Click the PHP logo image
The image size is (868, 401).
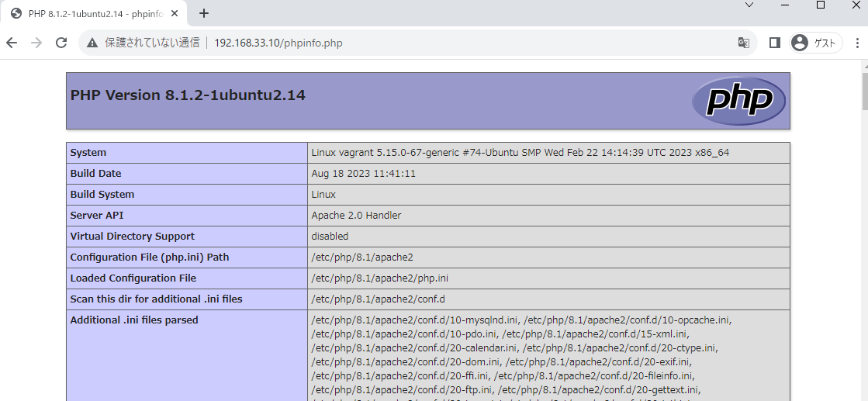pyautogui.click(x=738, y=101)
